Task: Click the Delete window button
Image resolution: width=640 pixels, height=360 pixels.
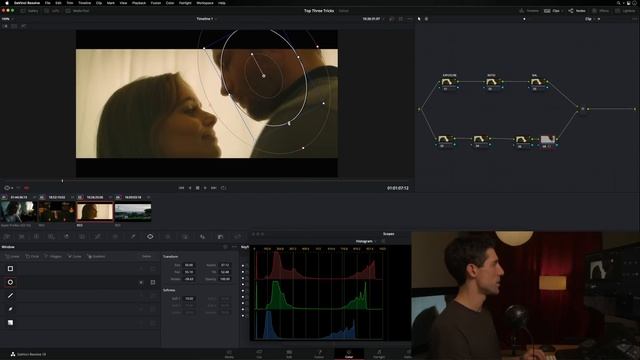Action: [146, 256]
